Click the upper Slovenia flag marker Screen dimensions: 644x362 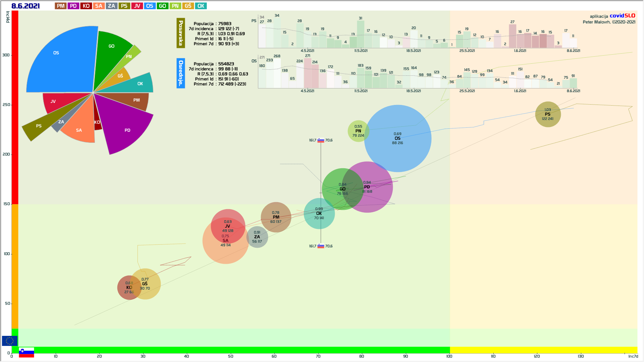(x=321, y=140)
